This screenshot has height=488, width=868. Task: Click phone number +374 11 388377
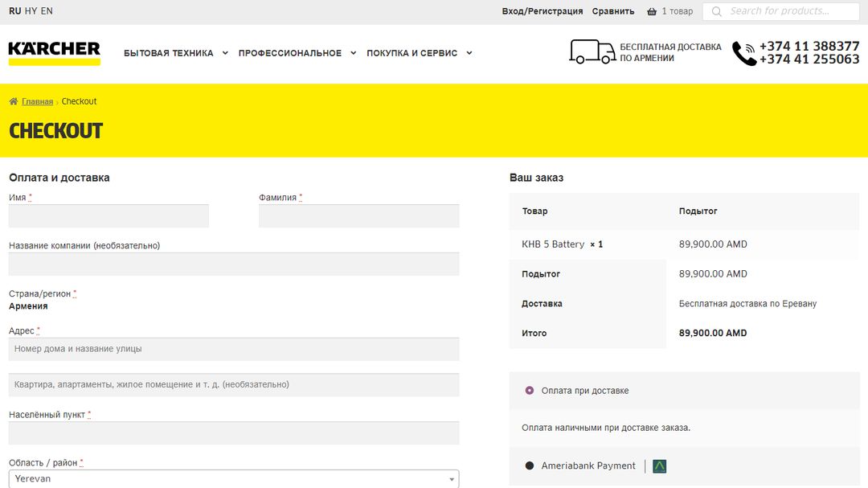pos(809,46)
